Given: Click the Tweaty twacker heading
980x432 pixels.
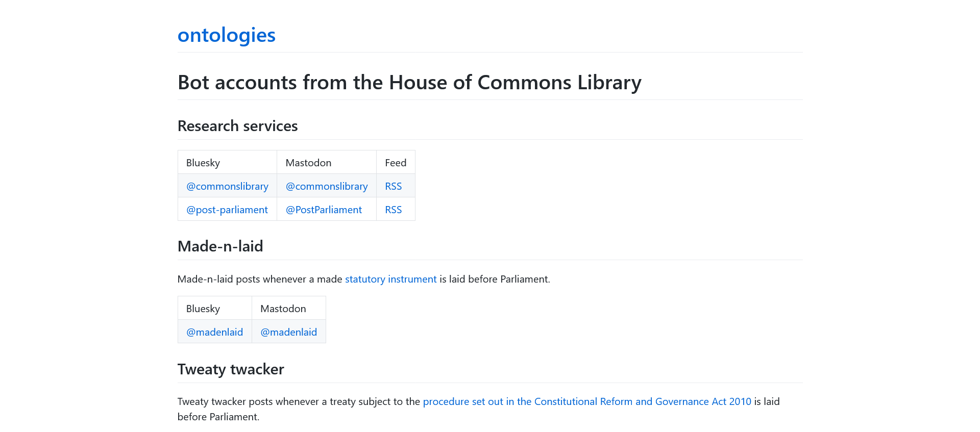Looking at the screenshot, I should [230, 369].
